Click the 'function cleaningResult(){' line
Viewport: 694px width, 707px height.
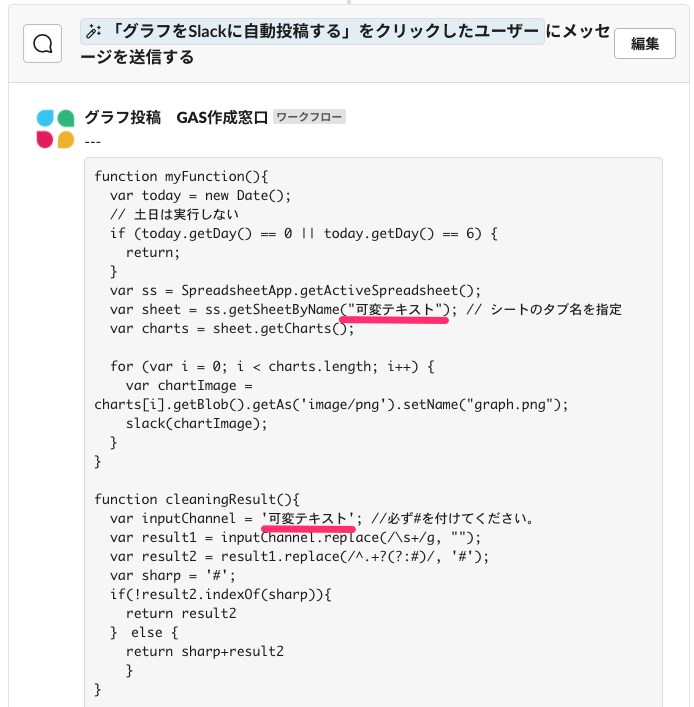coord(197,500)
